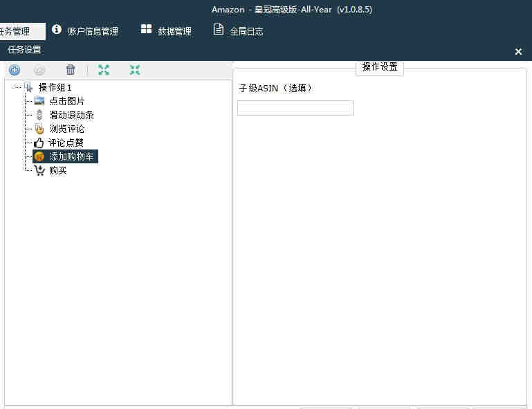Select the 操作组1 group icon
This screenshot has height=409, width=532.
click(x=29, y=87)
